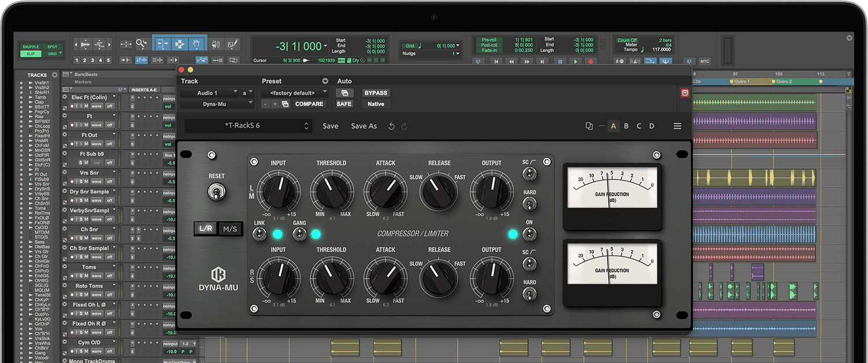The image size is (868, 363).
Task: Select the Grabber hand tool
Action: (197, 44)
